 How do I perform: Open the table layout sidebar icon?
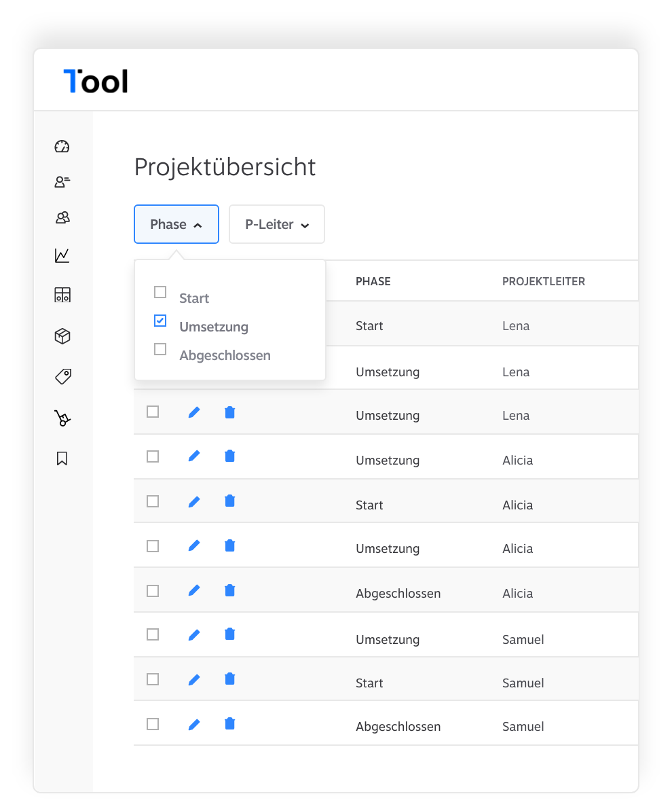tap(62, 295)
